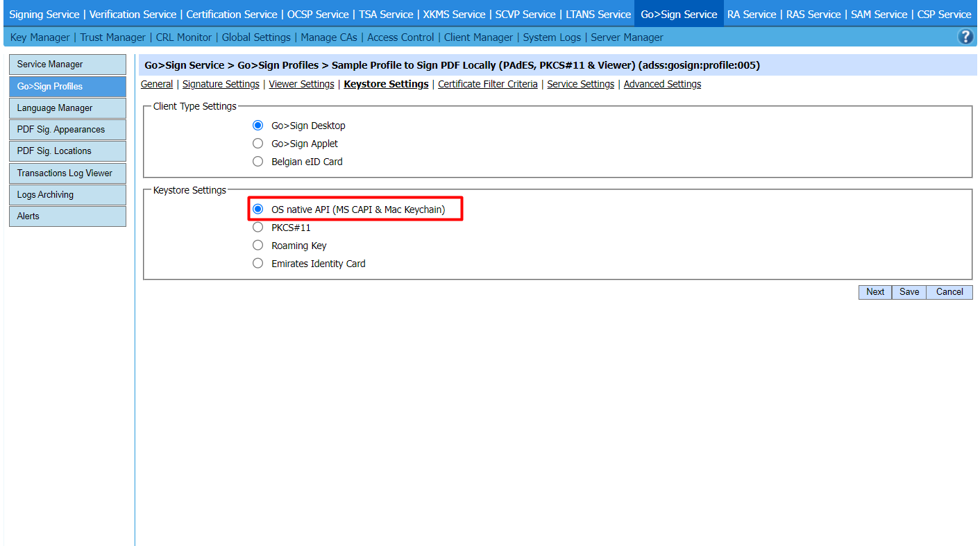980x546 pixels.
Task: Cancel the profile changes
Action: click(949, 292)
